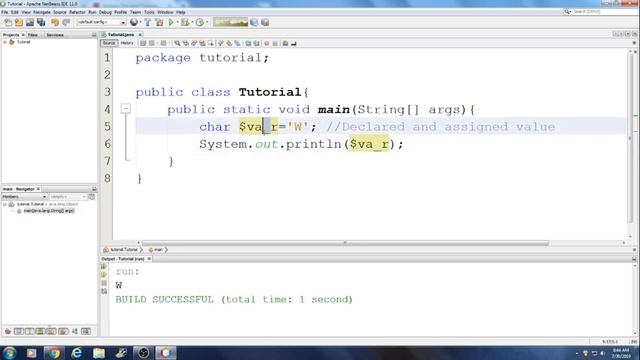Open File Explorer folder from the taskbar

(x=99, y=353)
